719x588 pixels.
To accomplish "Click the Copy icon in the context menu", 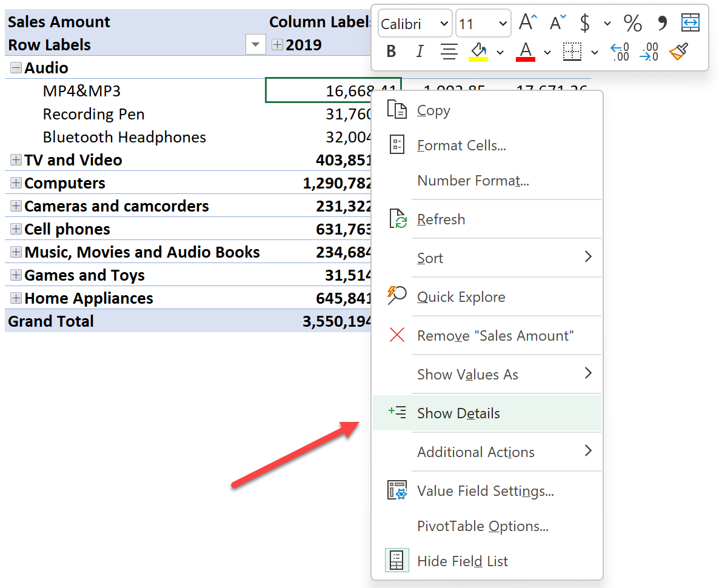I will 398,109.
